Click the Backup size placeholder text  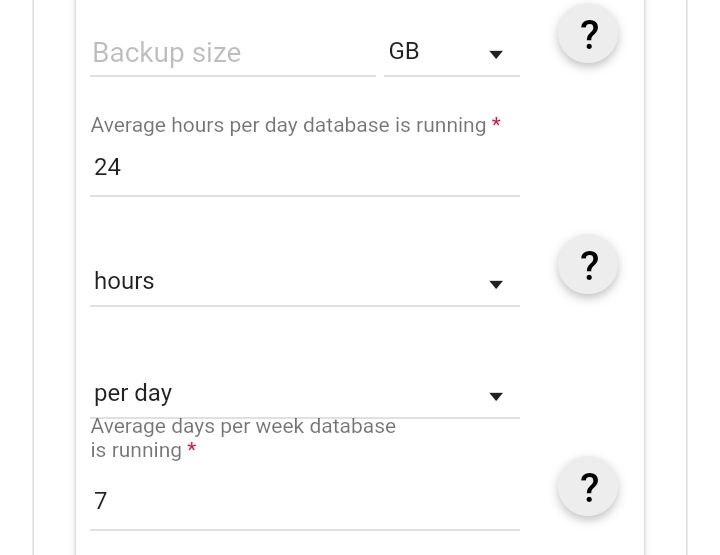click(x=167, y=53)
